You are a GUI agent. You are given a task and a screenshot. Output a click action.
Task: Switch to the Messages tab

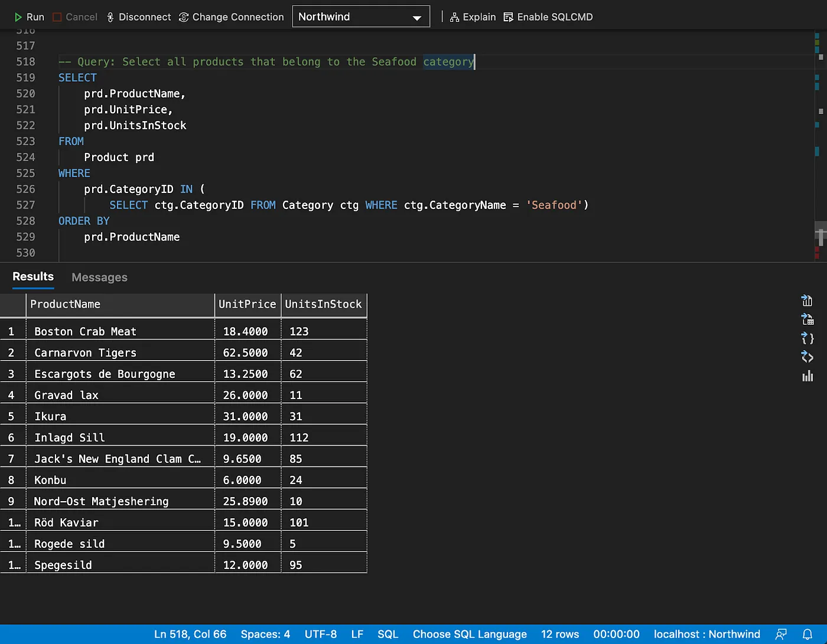(x=99, y=277)
